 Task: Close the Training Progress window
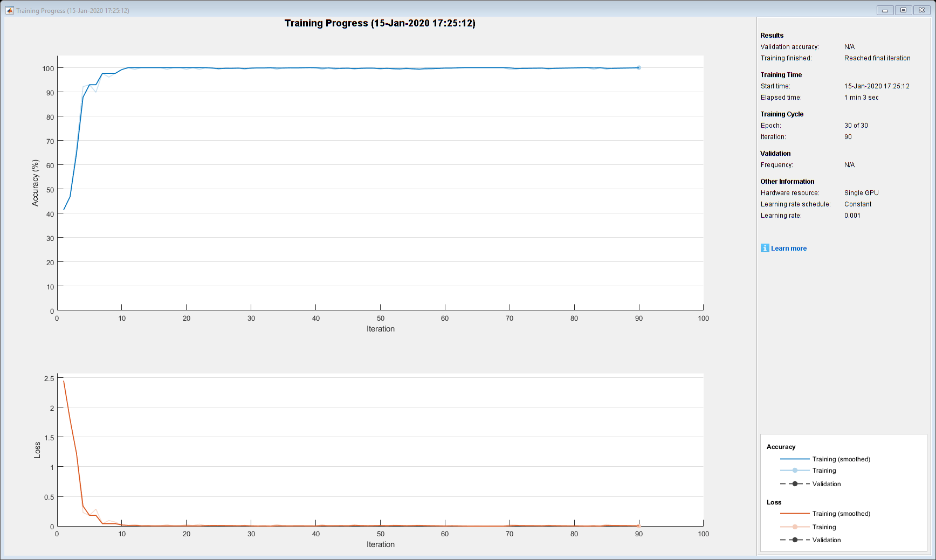pos(921,10)
